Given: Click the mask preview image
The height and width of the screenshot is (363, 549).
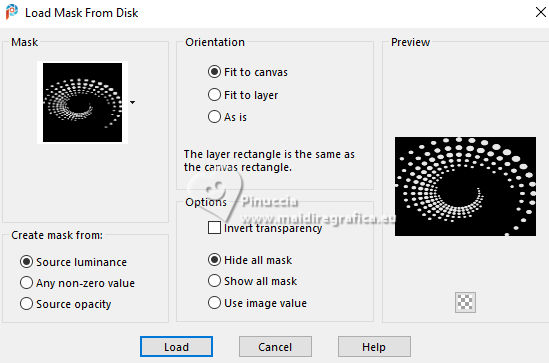Looking at the screenshot, I should (x=465, y=186).
